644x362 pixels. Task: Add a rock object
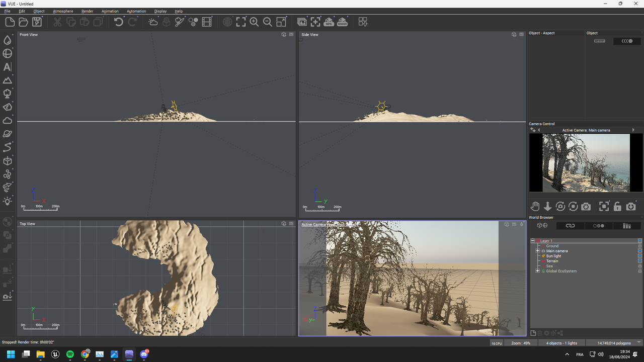[8, 107]
